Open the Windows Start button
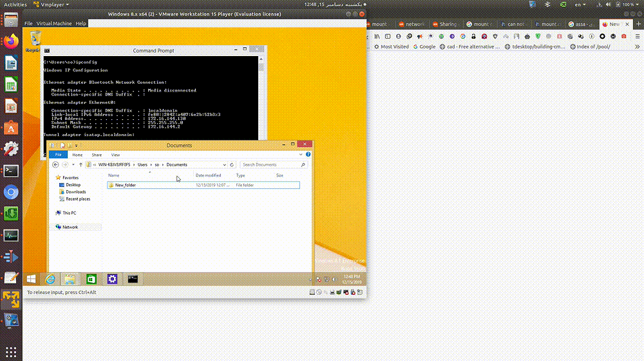 pyautogui.click(x=31, y=279)
